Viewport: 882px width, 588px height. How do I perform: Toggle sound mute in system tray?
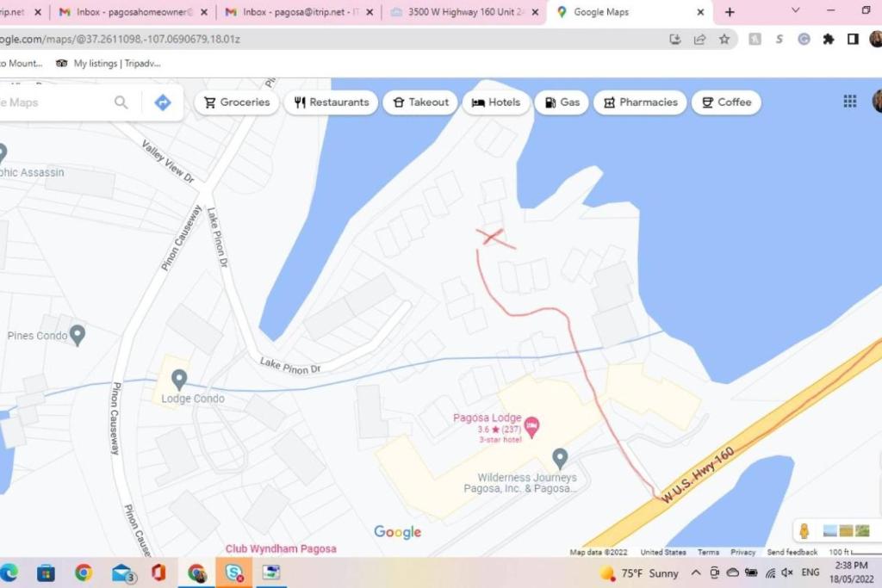click(786, 573)
